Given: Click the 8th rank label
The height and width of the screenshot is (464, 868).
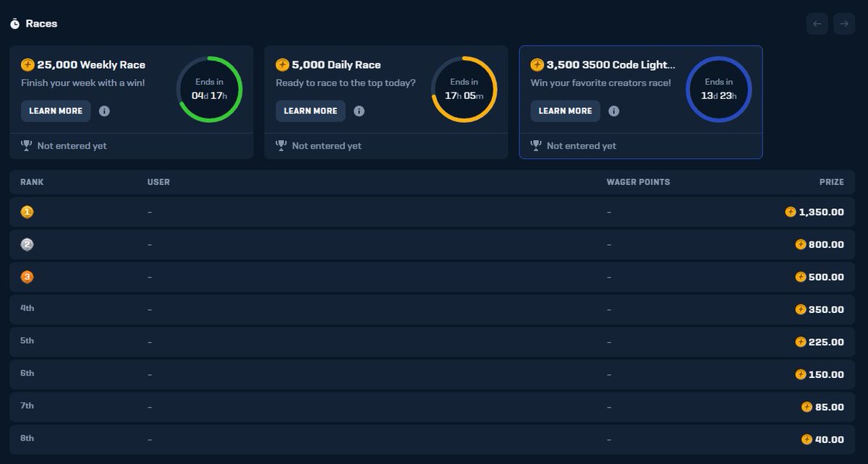Looking at the screenshot, I should pos(27,439).
